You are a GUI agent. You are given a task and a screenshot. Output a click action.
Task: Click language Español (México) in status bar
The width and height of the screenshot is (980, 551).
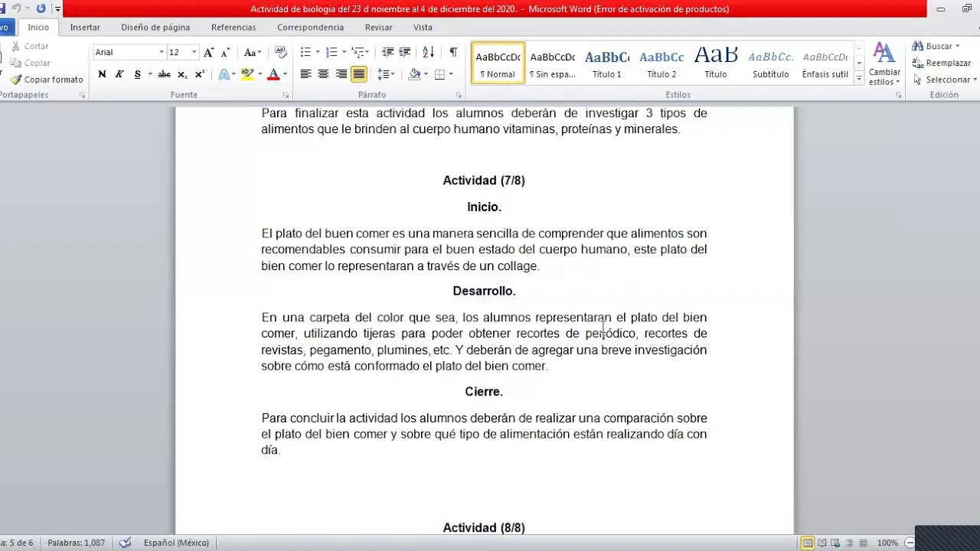click(176, 543)
